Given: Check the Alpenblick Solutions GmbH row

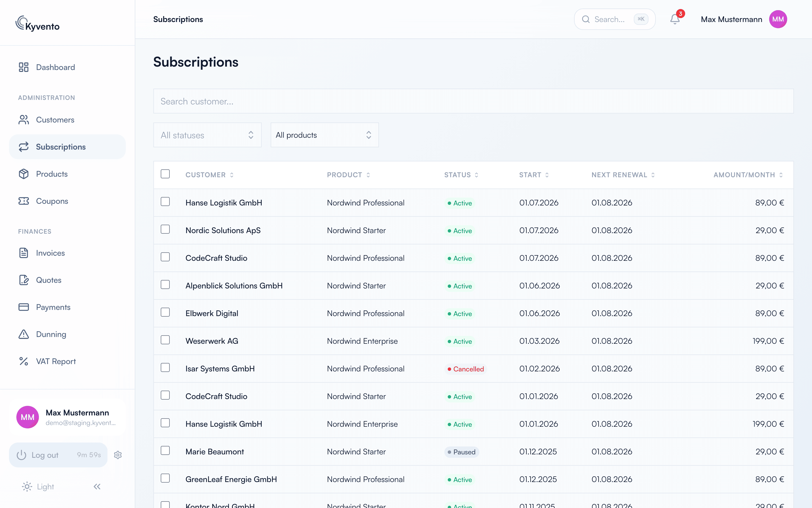Looking at the screenshot, I should coord(165,284).
